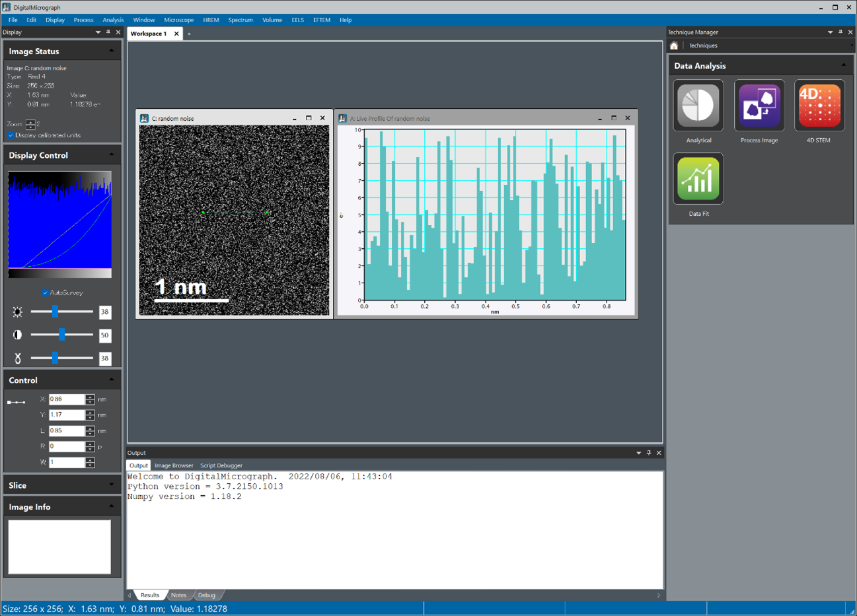Collapse the Control section
Viewport: 857px width, 616px height.
coord(111,380)
